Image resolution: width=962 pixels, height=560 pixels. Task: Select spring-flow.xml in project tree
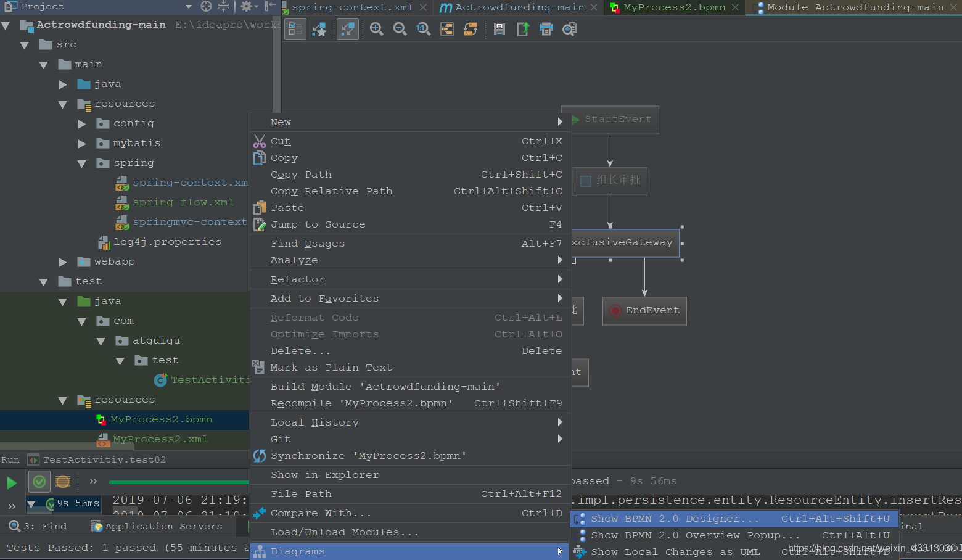point(183,202)
